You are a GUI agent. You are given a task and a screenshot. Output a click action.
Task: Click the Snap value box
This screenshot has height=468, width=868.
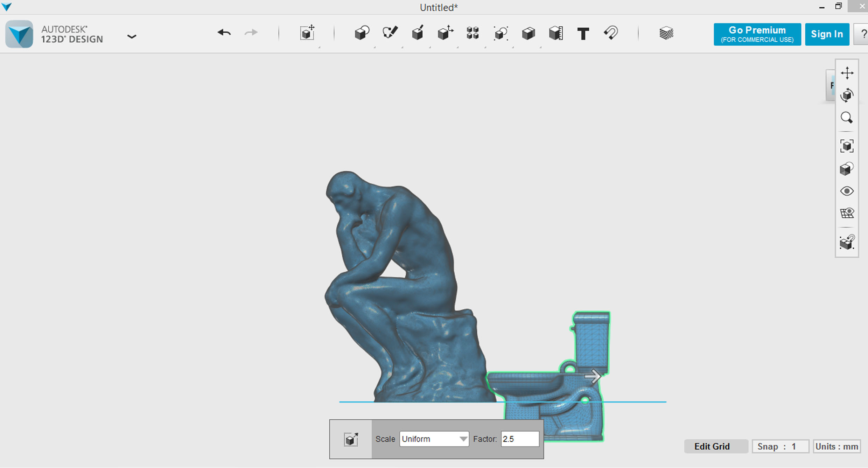780,447
